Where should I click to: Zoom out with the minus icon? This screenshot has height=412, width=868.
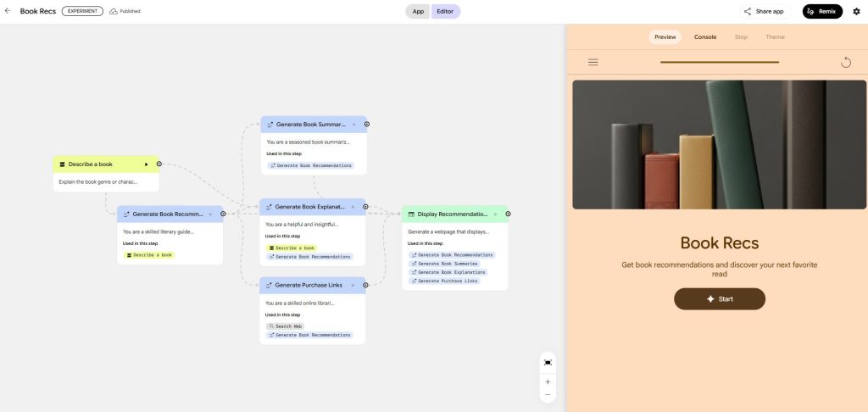pos(548,395)
